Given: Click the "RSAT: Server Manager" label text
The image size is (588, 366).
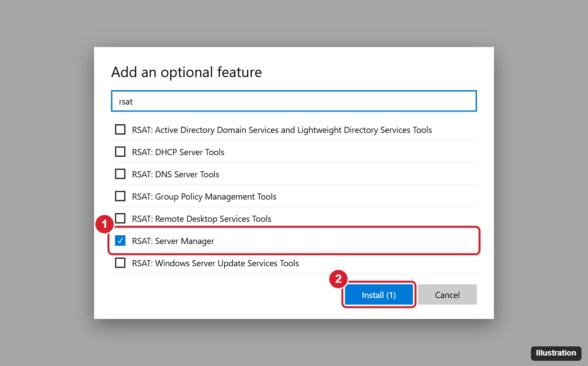Looking at the screenshot, I should [173, 241].
